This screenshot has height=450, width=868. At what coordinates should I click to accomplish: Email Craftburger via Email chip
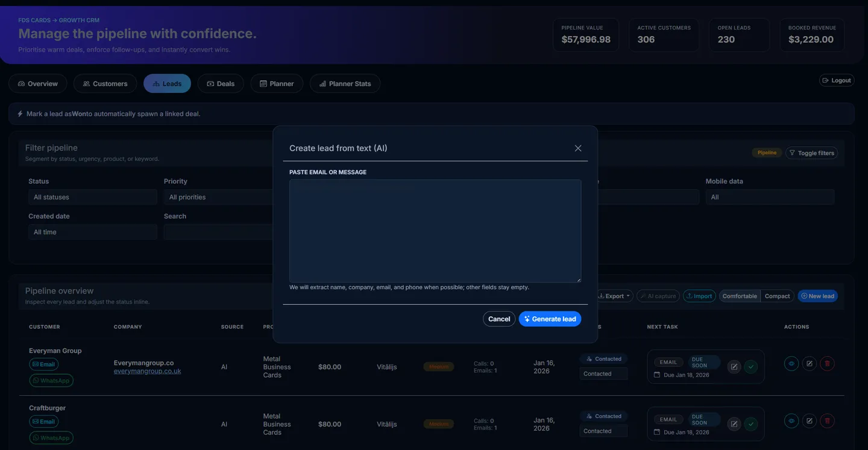(43, 422)
